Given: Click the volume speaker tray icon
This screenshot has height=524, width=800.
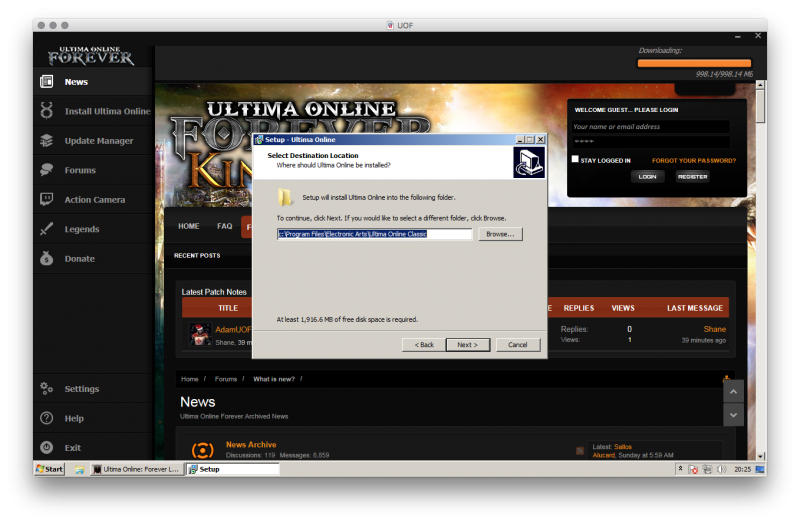Looking at the screenshot, I should (x=721, y=469).
